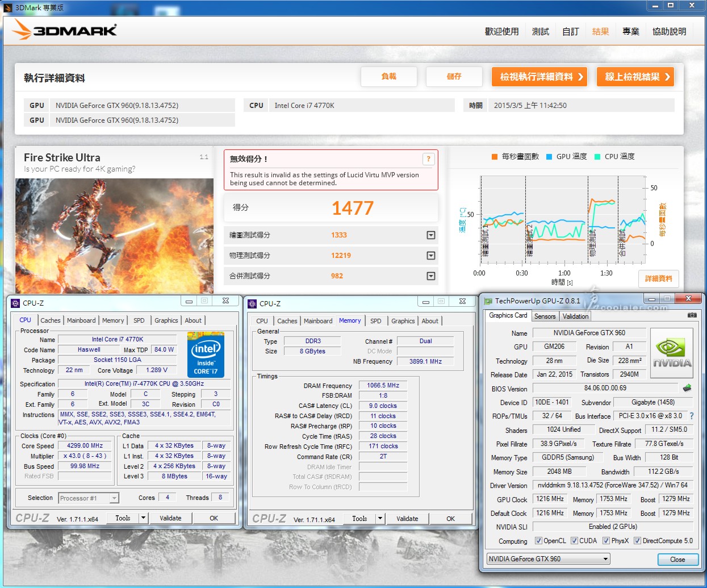Image resolution: width=707 pixels, height=588 pixels.
Task: Click the Memory CPU-Z title bar icon
Action: point(252,303)
